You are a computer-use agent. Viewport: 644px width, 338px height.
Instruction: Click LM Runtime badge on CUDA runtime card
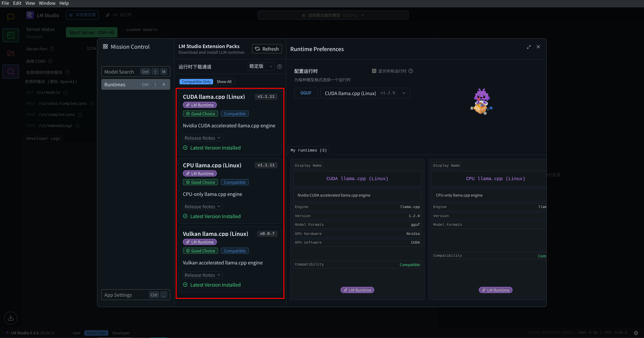357,290
